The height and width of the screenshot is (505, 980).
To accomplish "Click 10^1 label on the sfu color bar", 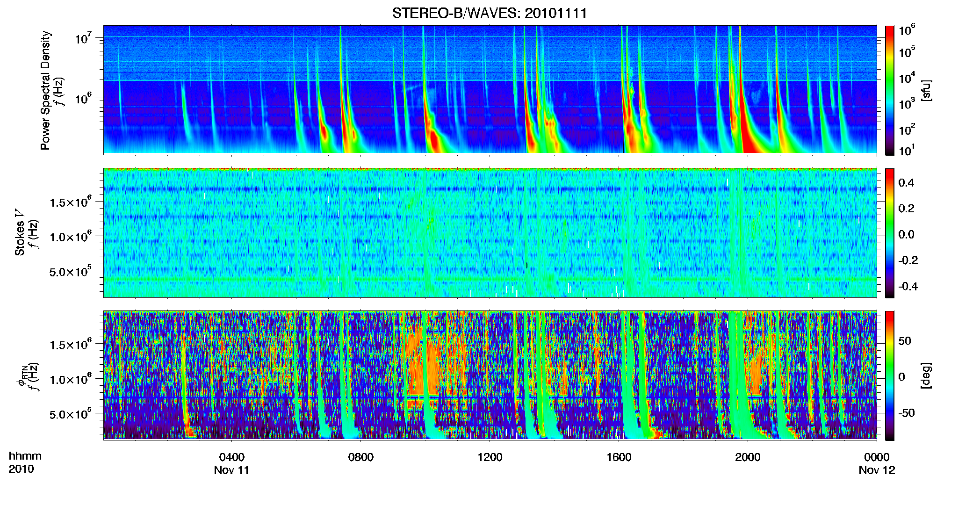I will [907, 150].
